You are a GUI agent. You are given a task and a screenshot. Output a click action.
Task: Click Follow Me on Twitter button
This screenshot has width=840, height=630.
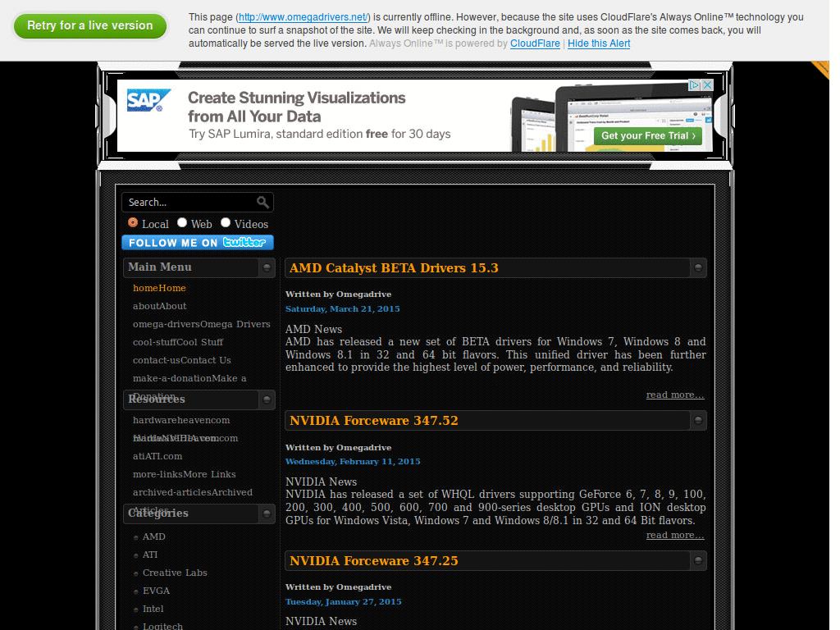[x=198, y=242]
